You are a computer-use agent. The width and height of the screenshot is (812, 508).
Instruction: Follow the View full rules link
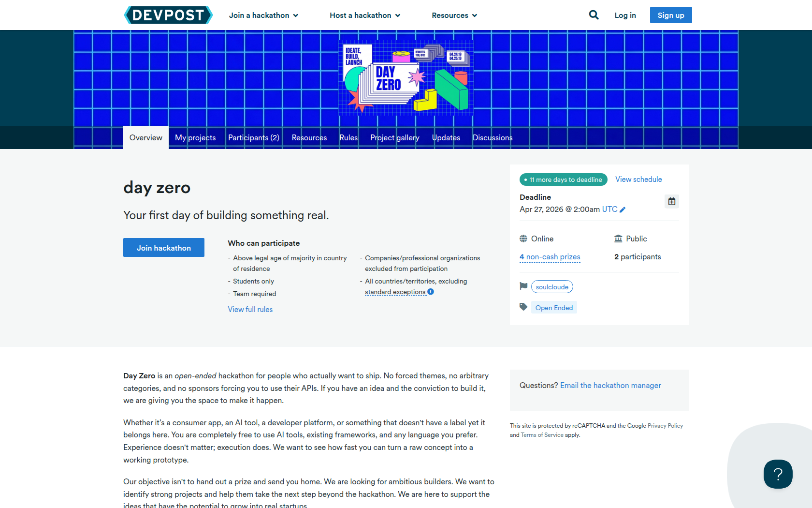tap(250, 310)
